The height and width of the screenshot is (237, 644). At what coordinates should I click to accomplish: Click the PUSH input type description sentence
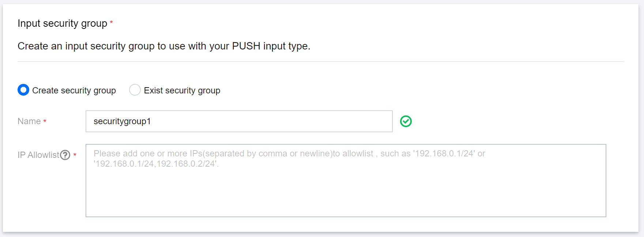pos(164,46)
